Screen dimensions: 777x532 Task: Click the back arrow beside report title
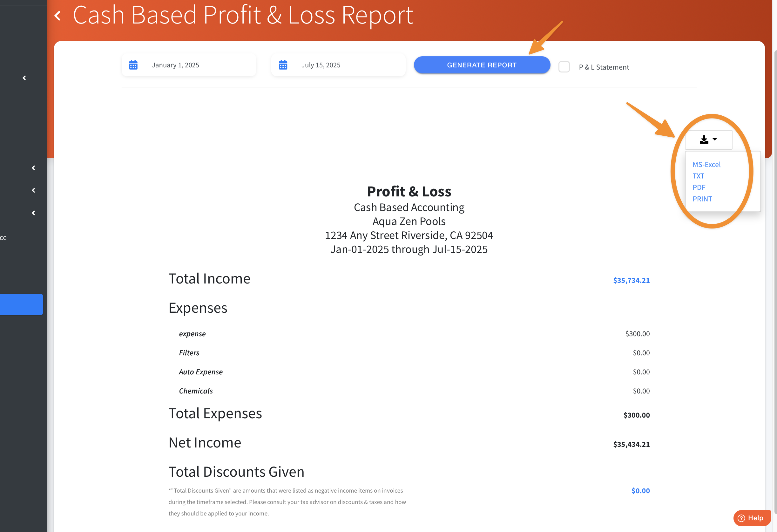(58, 16)
